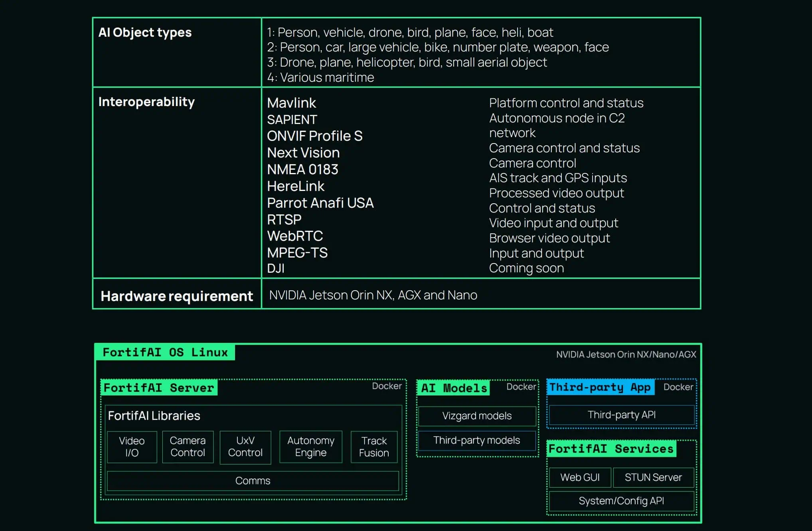Select the 'Video I/O' module box
The image size is (812, 531).
click(132, 447)
